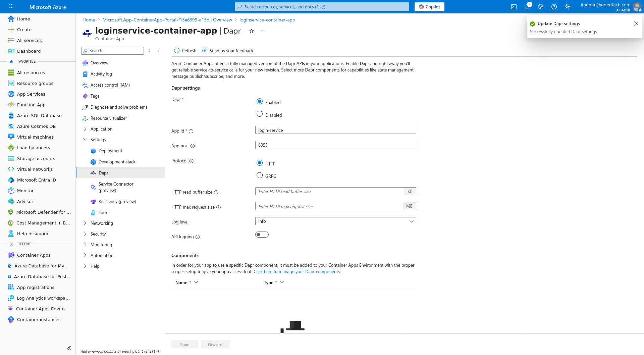Expand the Help menu group

pyautogui.click(x=85, y=266)
